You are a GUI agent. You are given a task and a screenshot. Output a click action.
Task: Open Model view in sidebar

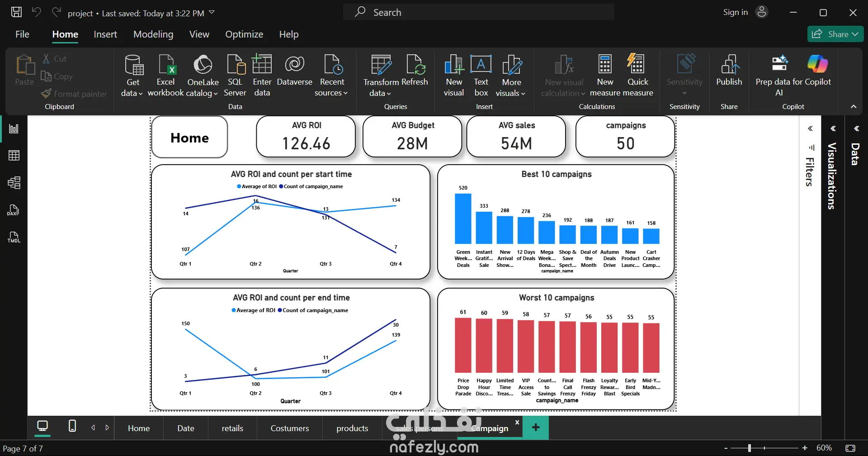[14, 183]
